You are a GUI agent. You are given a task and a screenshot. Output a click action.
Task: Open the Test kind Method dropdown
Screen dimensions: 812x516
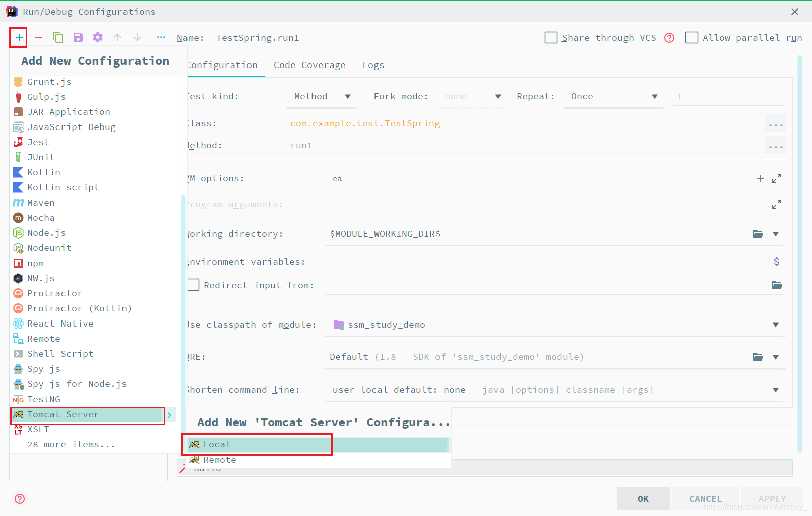(322, 97)
